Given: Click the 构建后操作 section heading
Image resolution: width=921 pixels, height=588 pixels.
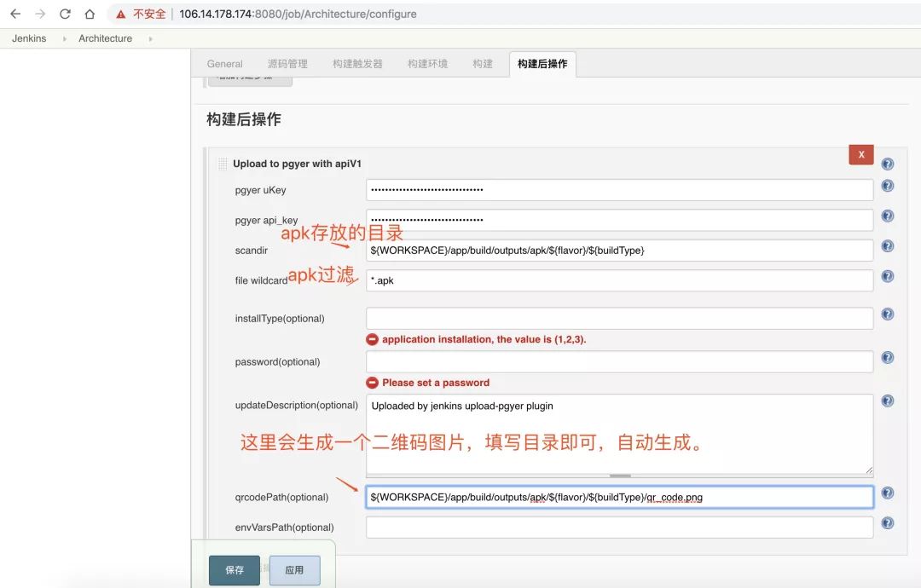Looking at the screenshot, I should click(244, 119).
